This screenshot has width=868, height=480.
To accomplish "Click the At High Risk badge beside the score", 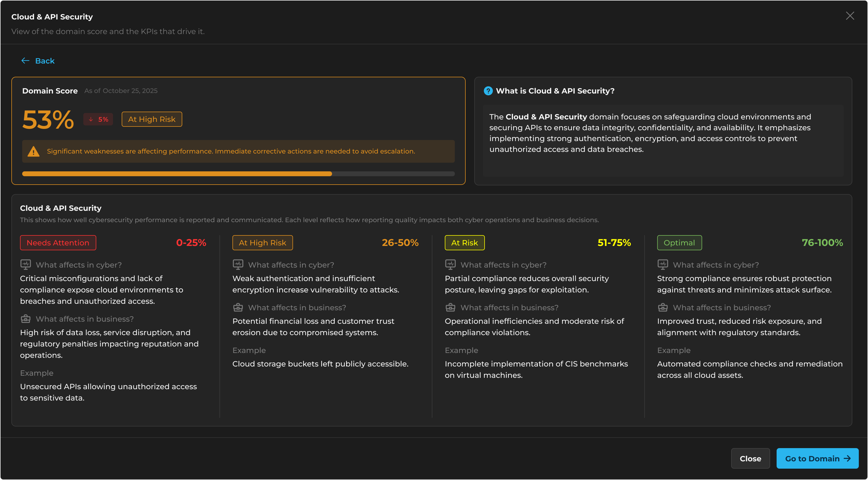I will [152, 119].
